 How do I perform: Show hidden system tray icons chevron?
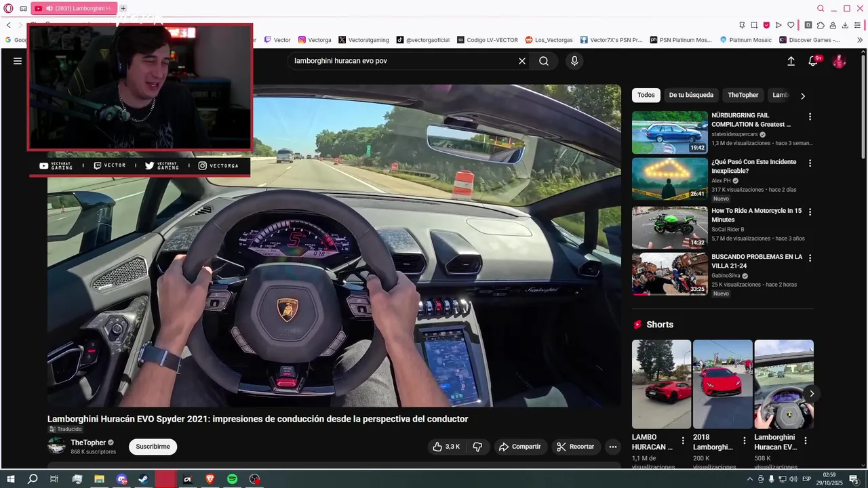751,479
